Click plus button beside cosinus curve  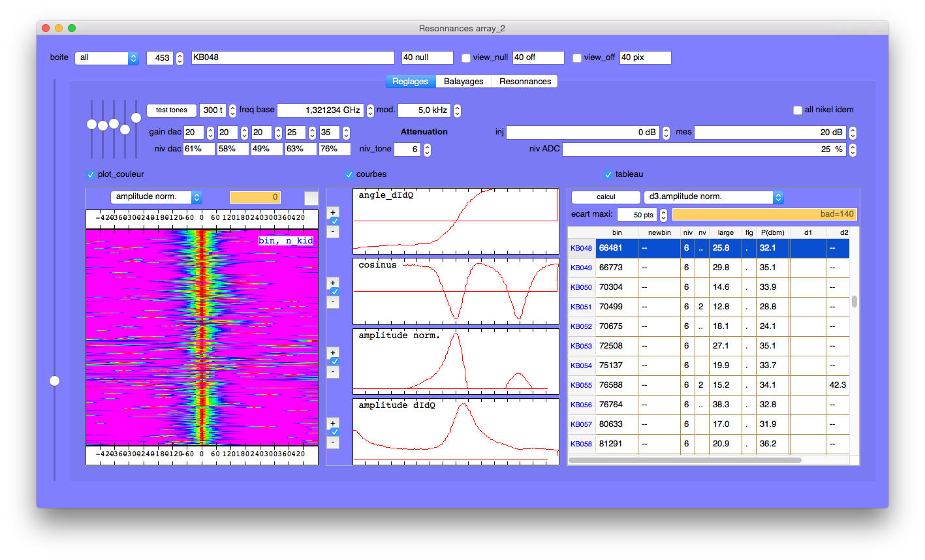[x=333, y=283]
